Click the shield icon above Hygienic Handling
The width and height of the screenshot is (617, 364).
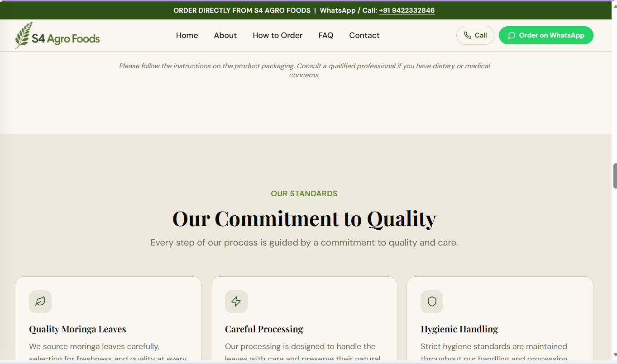[x=432, y=302]
